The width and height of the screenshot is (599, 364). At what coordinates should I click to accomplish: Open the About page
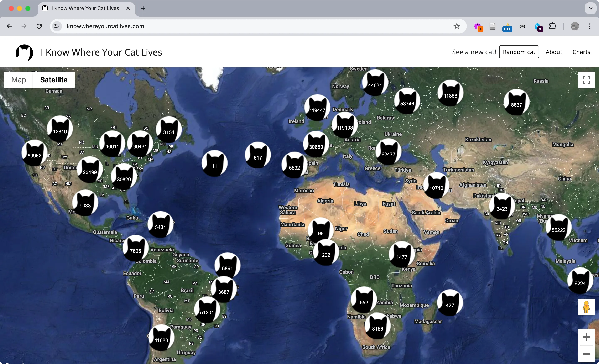553,52
